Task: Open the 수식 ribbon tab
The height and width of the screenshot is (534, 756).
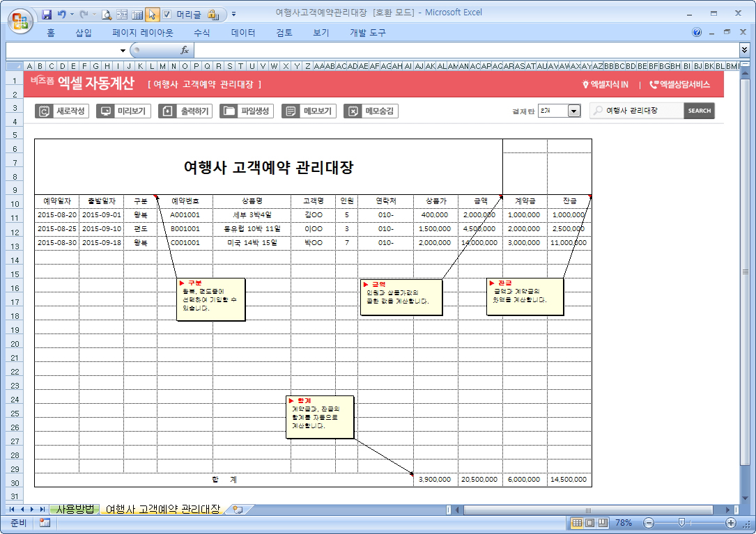Action: (201, 33)
